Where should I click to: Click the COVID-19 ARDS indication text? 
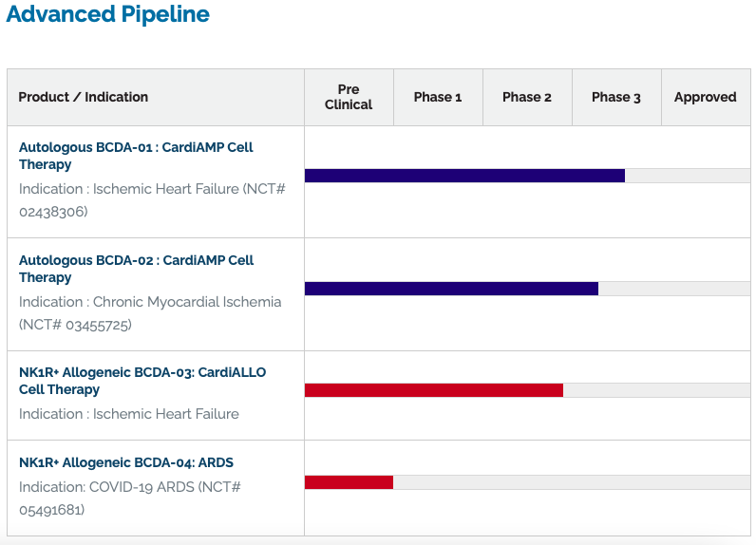click(130, 498)
